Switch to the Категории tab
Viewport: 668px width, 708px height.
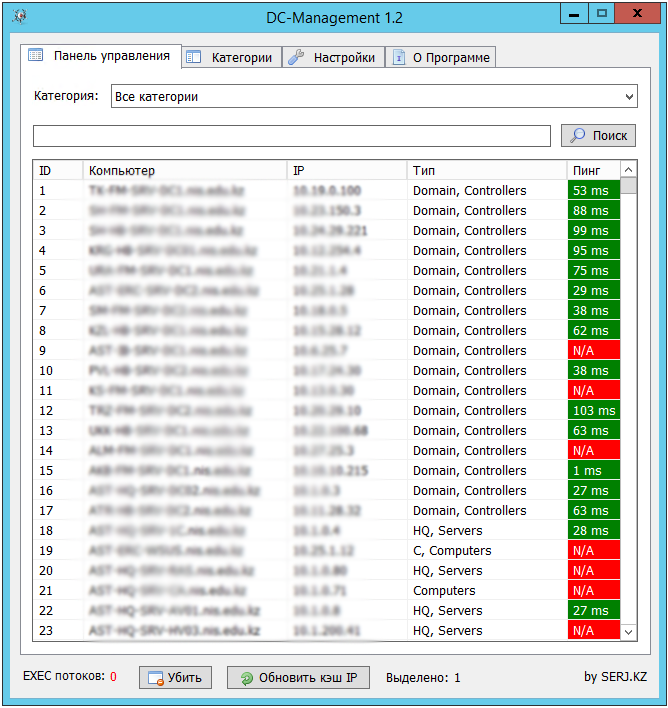point(241,57)
